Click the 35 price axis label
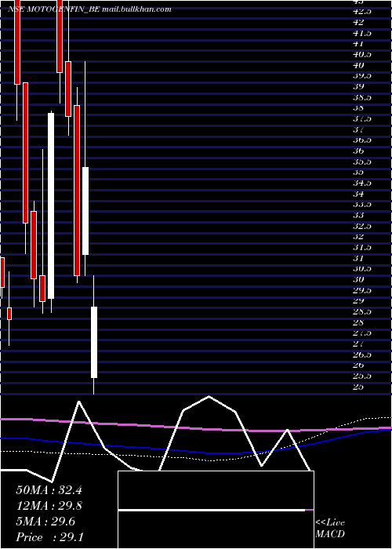392x549 pixels. pos(359,173)
